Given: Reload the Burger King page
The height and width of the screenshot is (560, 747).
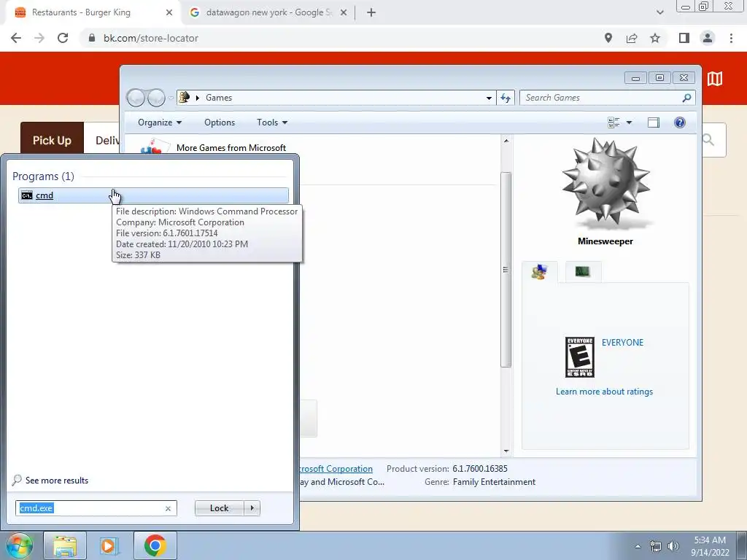Looking at the screenshot, I should [63, 38].
